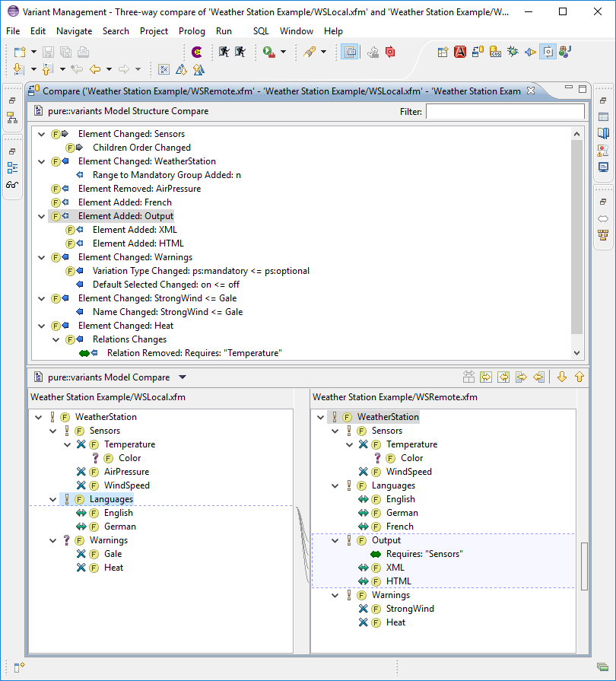Collapse 'Element Changed: Warnings' node

pyautogui.click(x=42, y=257)
